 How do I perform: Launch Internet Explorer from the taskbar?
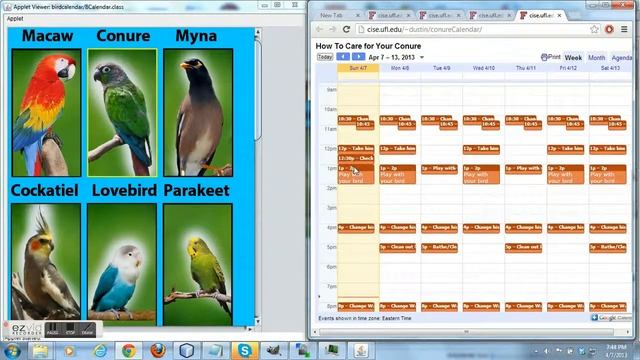click(x=100, y=351)
